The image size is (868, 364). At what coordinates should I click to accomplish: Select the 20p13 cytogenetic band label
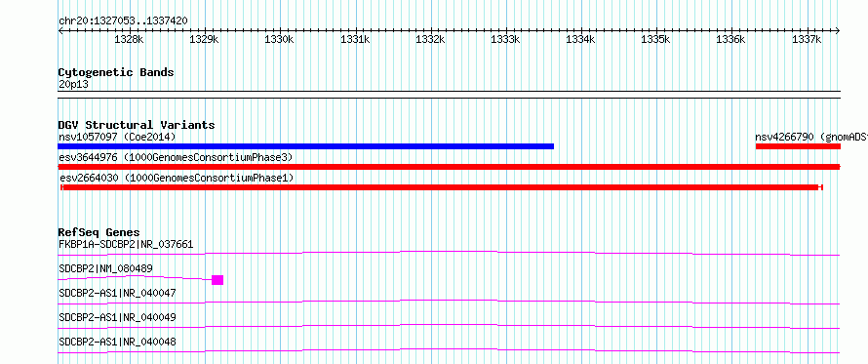[73, 84]
